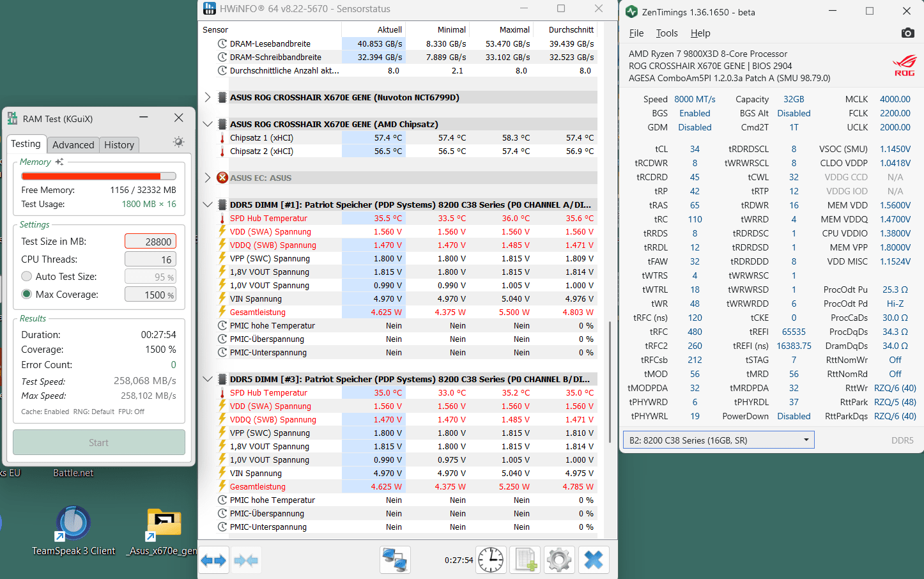Click the Speed 8000 MT/s value
The image size is (924, 579).
click(x=695, y=99)
